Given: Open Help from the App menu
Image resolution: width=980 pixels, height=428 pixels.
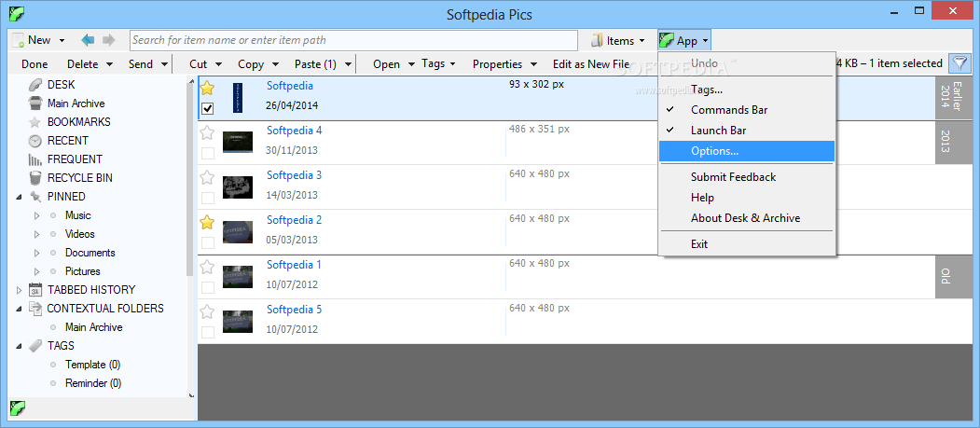Looking at the screenshot, I should coord(747,198).
